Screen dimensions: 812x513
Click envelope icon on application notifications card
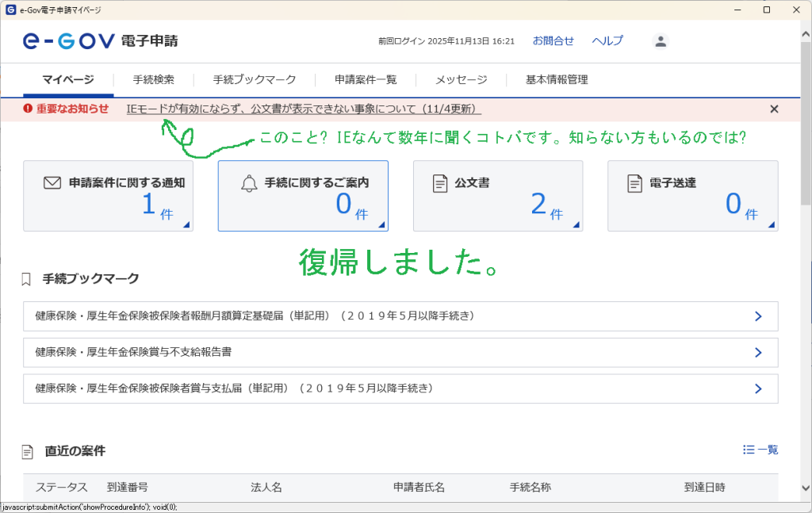click(52, 183)
